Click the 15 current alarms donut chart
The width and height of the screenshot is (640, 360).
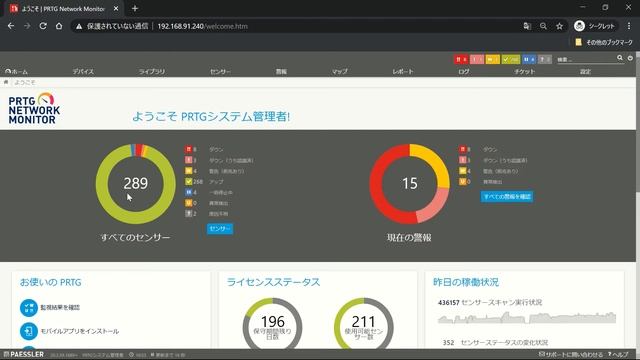409,184
